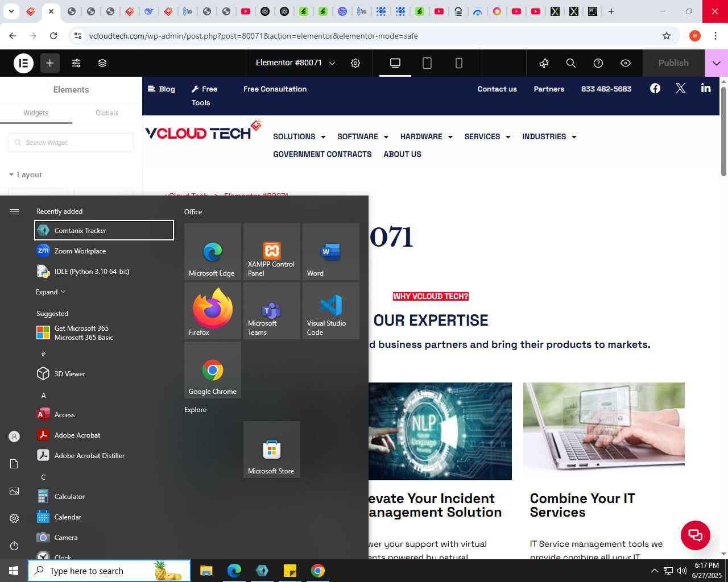Switch to desktop responsive view
The width and height of the screenshot is (728, 582).
tap(395, 63)
